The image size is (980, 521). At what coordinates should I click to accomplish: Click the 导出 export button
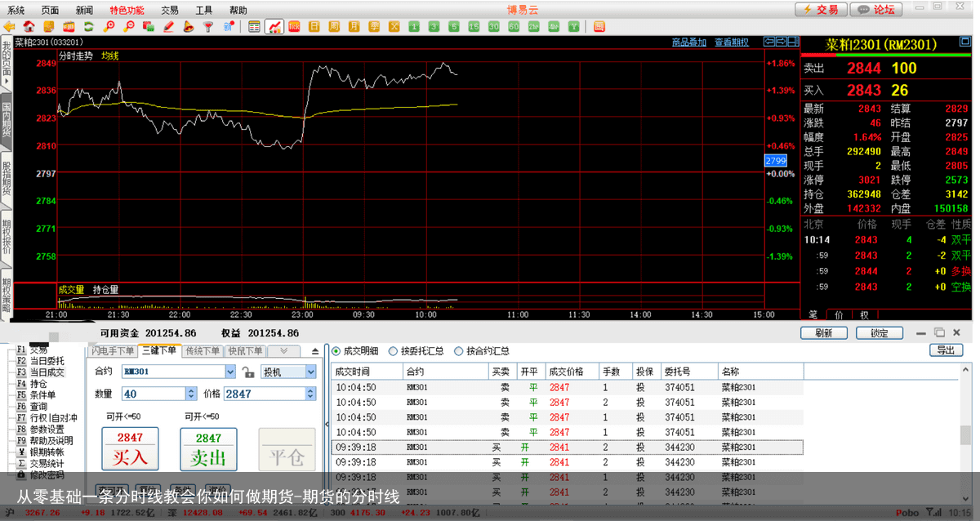(x=946, y=350)
